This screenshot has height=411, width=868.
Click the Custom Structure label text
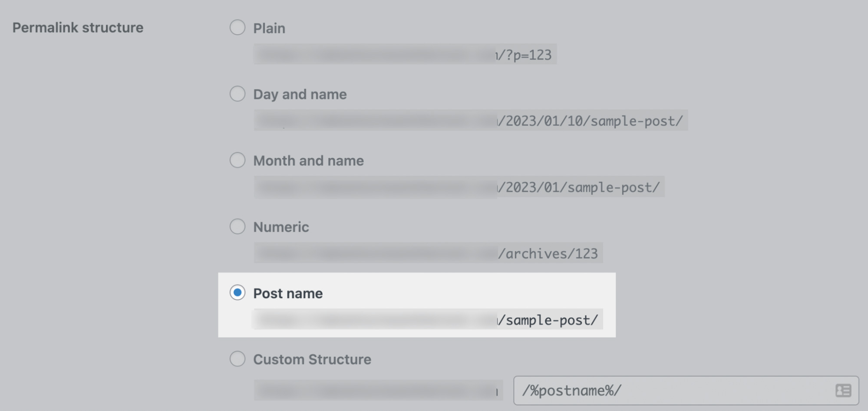click(312, 359)
